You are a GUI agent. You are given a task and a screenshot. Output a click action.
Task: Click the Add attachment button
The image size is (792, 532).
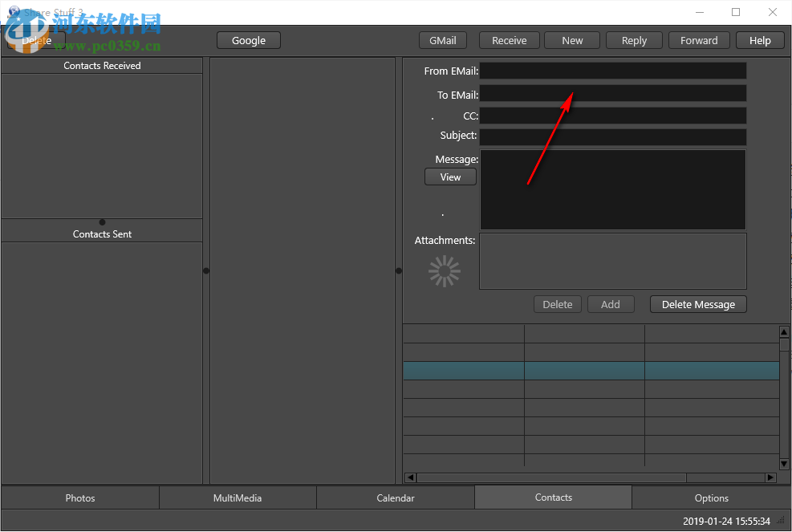(x=611, y=304)
